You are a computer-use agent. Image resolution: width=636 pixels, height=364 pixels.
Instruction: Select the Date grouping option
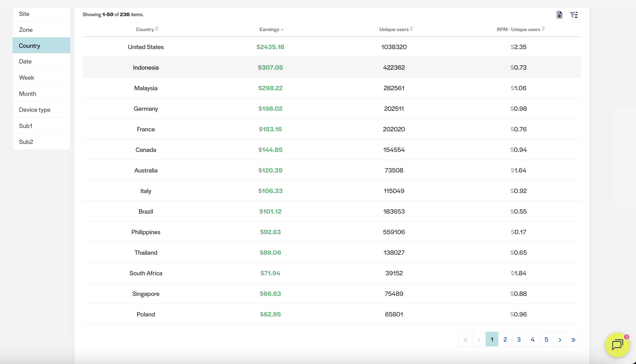[x=25, y=61]
